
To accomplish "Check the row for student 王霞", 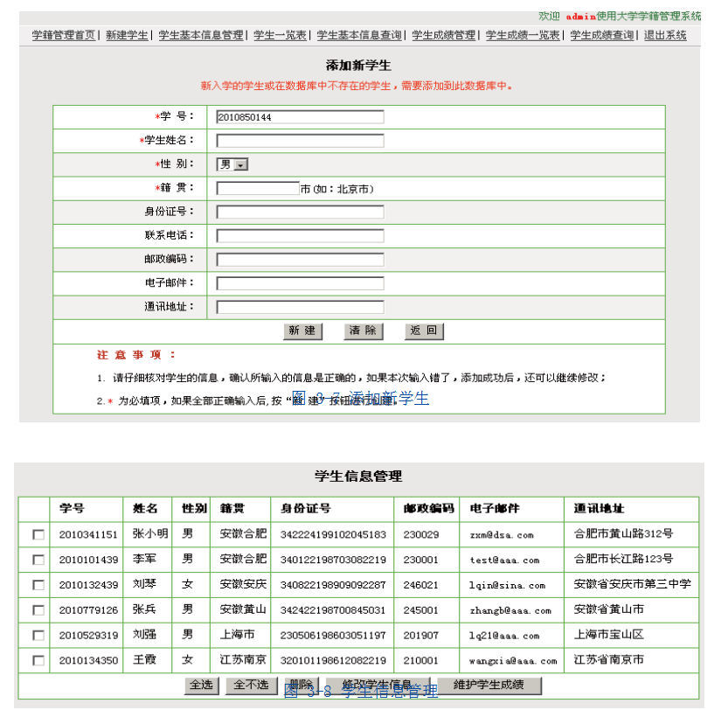I will tap(38, 660).
